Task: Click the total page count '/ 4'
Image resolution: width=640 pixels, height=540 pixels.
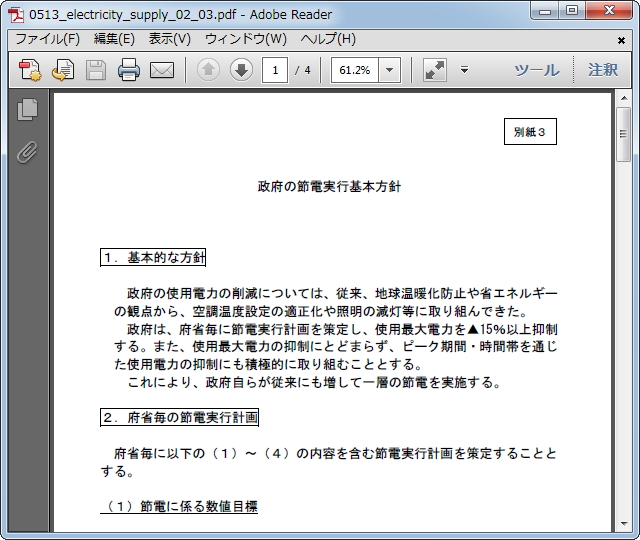Action: pos(302,70)
